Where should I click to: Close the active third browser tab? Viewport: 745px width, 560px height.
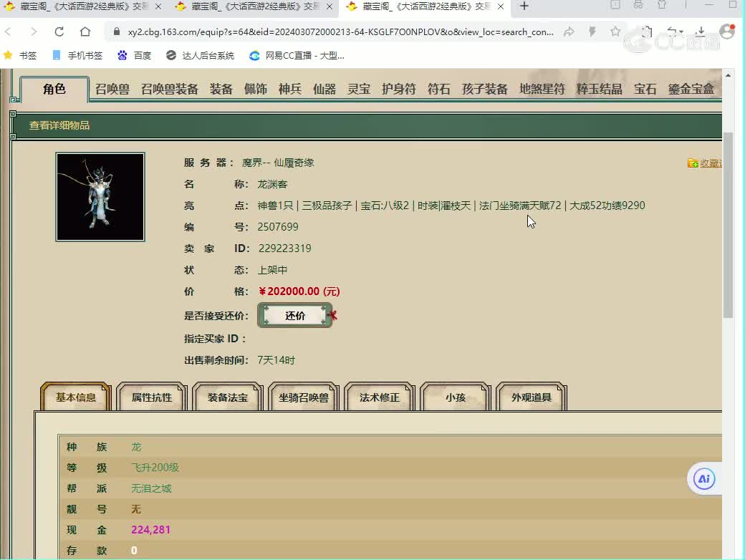tap(500, 6)
